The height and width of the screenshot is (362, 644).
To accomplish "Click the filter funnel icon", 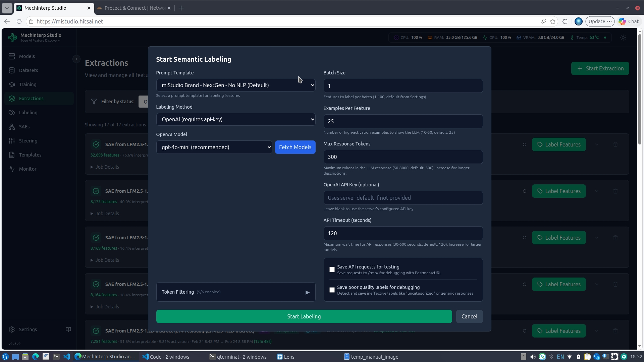I will 94,102.
